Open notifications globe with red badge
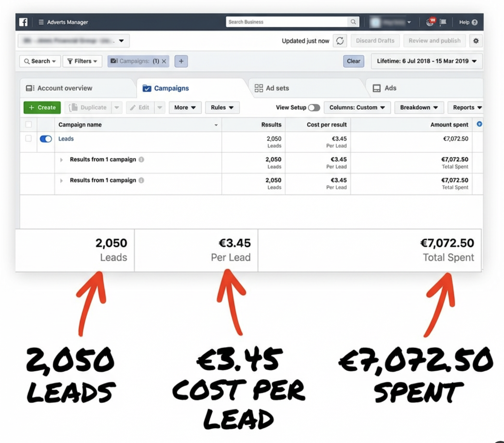The width and height of the screenshot is (504, 443). coord(431,22)
